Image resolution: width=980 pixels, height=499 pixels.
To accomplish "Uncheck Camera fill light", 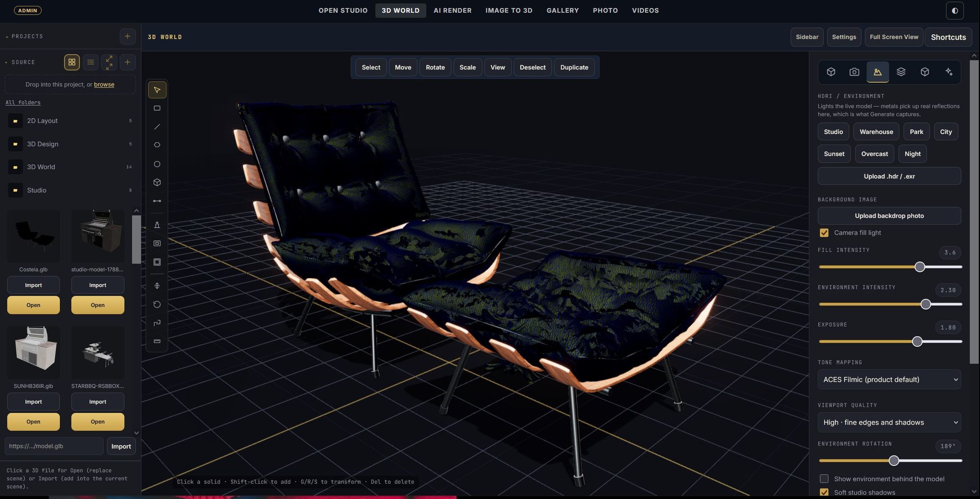I will tap(824, 233).
